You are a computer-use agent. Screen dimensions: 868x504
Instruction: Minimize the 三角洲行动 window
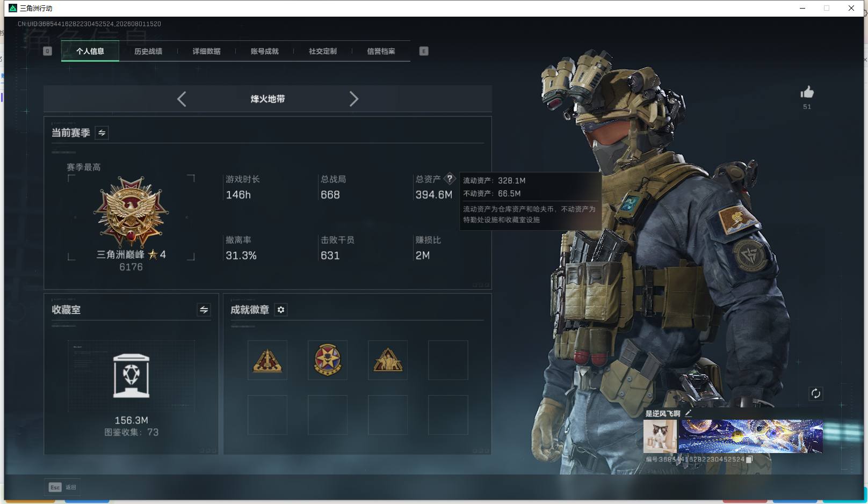(x=802, y=8)
